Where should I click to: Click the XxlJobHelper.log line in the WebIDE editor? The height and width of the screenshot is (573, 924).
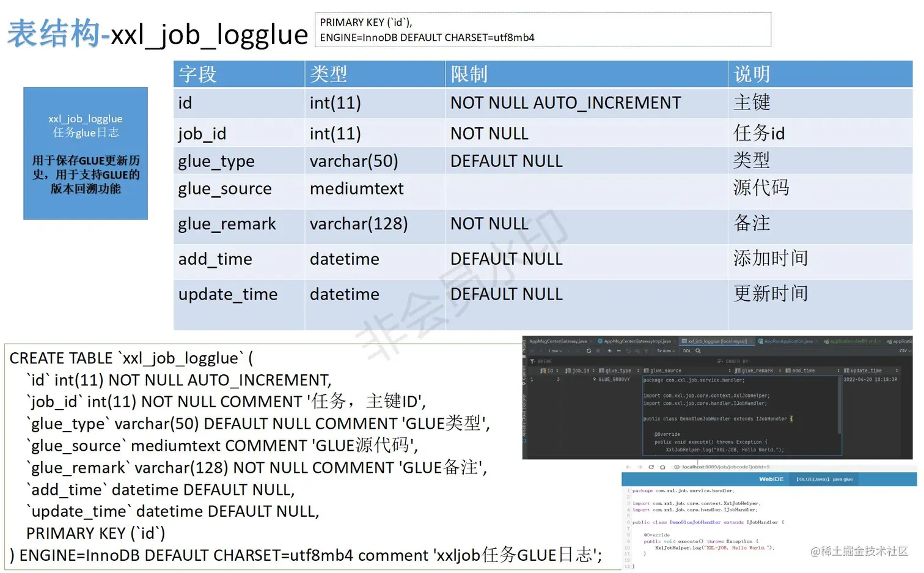coord(714,548)
